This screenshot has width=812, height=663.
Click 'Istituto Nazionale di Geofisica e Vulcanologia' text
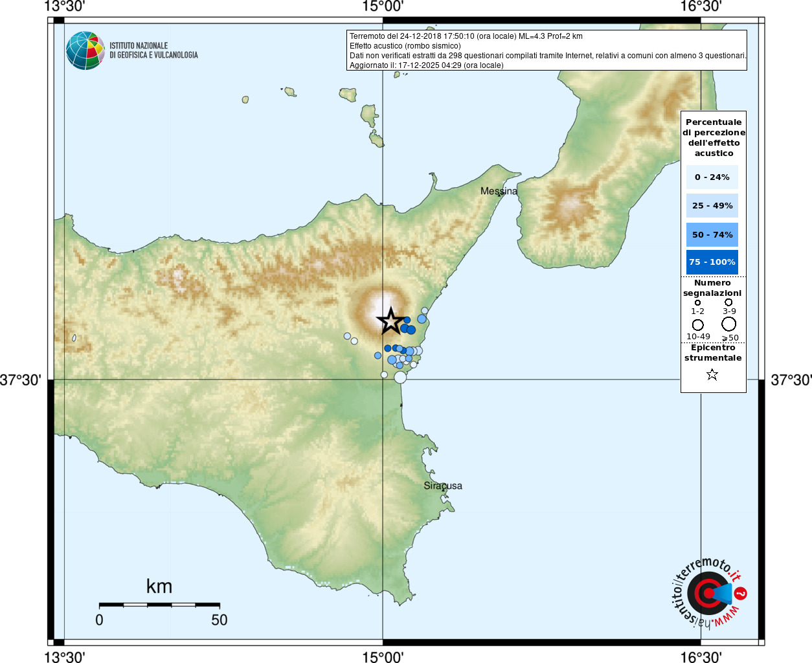(x=153, y=51)
